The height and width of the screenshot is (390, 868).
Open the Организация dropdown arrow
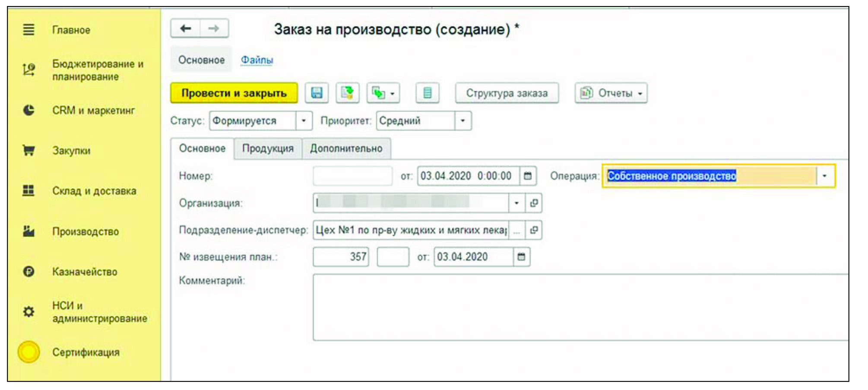pos(516,203)
